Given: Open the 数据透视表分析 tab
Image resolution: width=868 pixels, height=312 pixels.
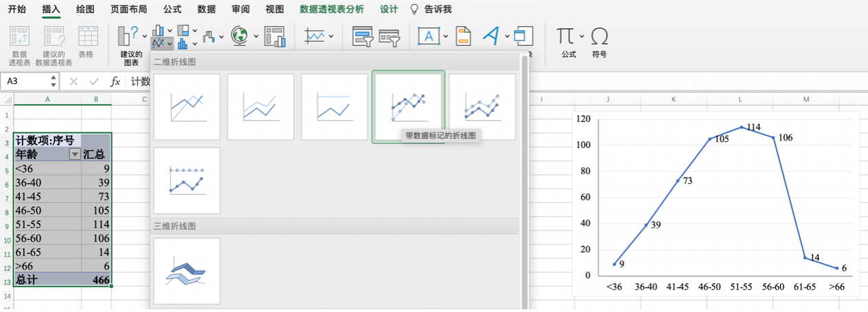Looking at the screenshot, I should 332,9.
